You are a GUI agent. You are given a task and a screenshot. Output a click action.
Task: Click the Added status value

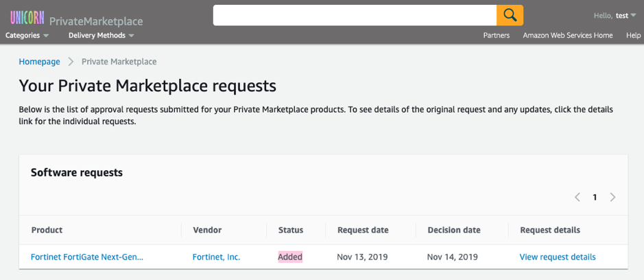(x=290, y=257)
